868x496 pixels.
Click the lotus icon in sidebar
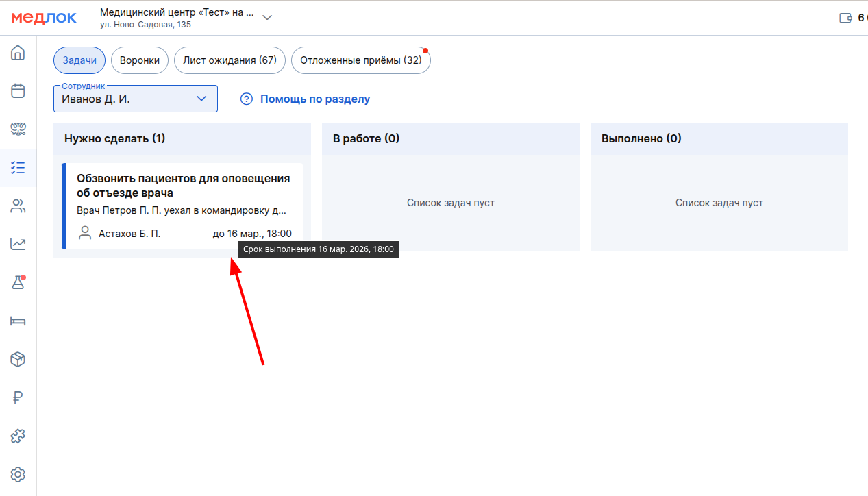[18, 129]
